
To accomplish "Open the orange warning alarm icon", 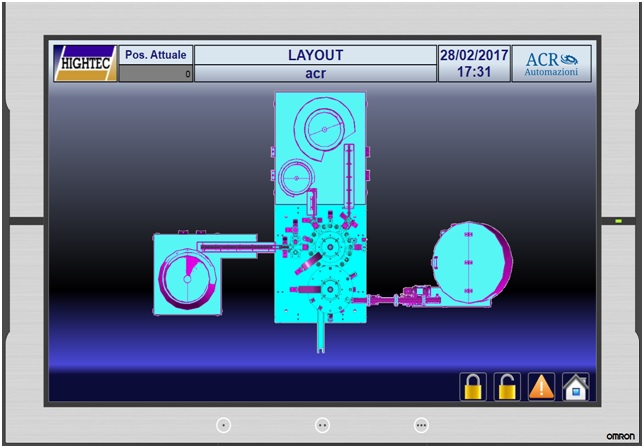I will (541, 386).
